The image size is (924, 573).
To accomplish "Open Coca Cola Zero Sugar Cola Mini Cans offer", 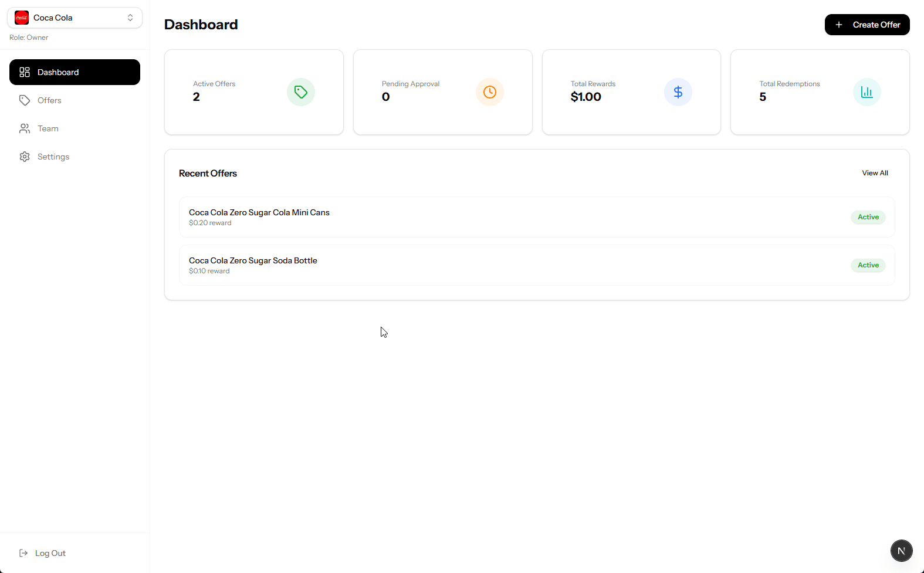I will coord(537,217).
